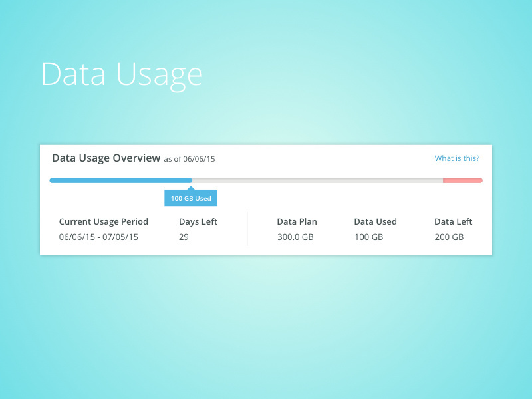Image resolution: width=532 pixels, height=399 pixels.
Task: Select the 100 GB Used tooltip marker
Action: pos(191,198)
